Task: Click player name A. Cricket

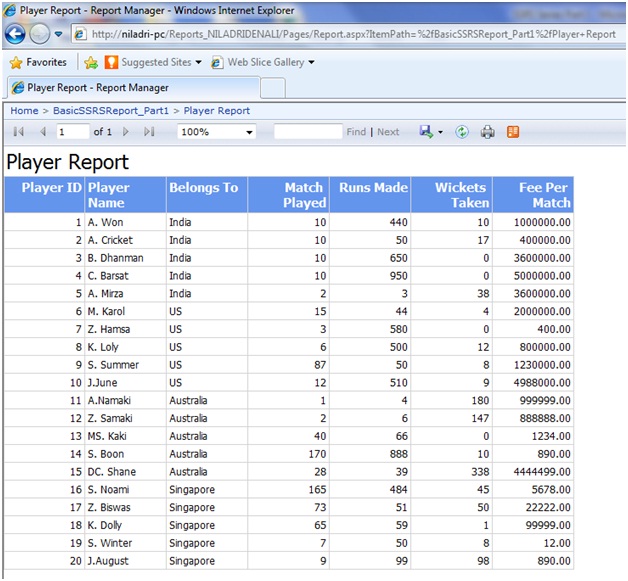Action: (110, 240)
